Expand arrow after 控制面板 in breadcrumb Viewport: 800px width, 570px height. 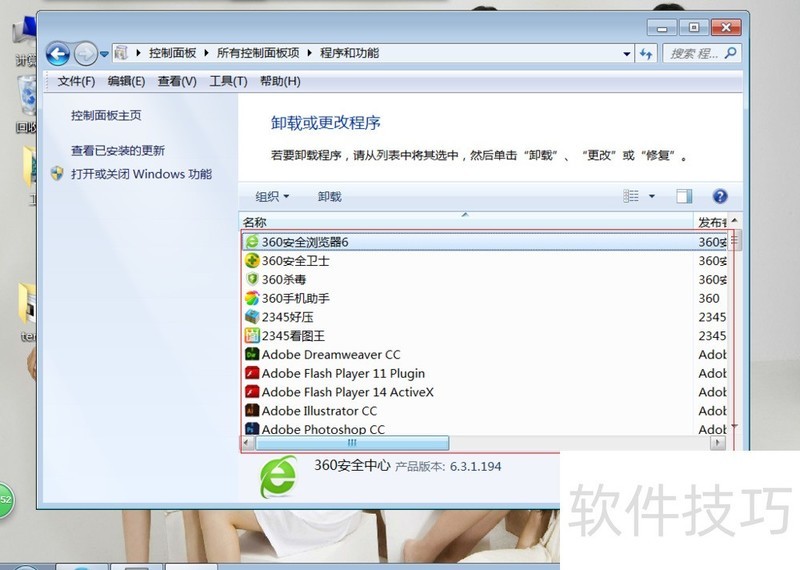(x=207, y=53)
